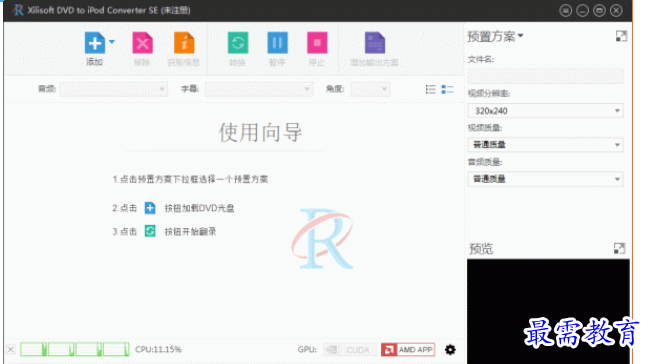Pop out the Preview (预览) panel icon
Image resolution: width=648 pixels, height=364 pixels.
point(619,248)
